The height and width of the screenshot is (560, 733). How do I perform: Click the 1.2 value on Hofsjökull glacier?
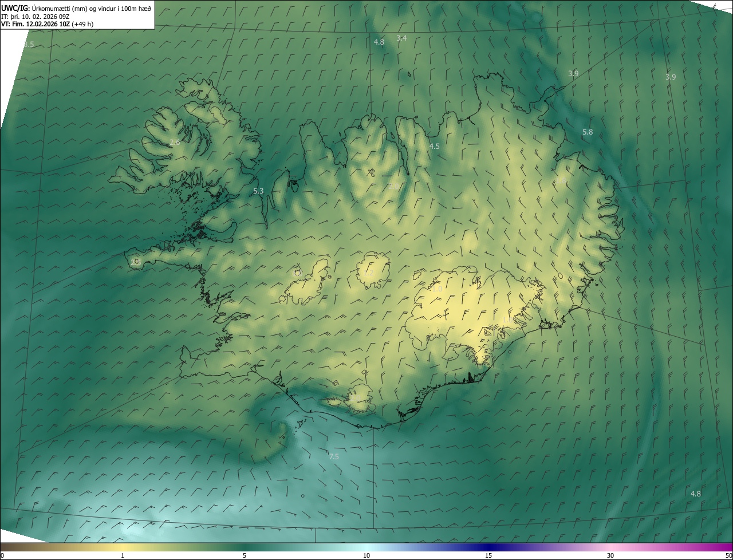click(368, 273)
